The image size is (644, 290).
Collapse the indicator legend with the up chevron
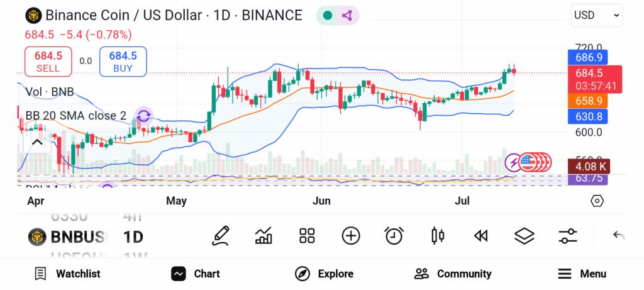pyautogui.click(x=37, y=143)
